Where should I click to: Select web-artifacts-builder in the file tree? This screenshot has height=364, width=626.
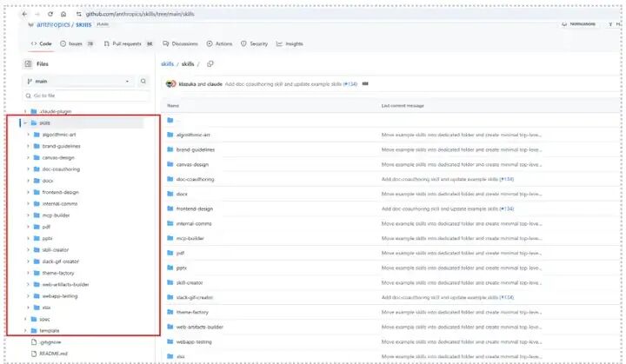pos(65,285)
